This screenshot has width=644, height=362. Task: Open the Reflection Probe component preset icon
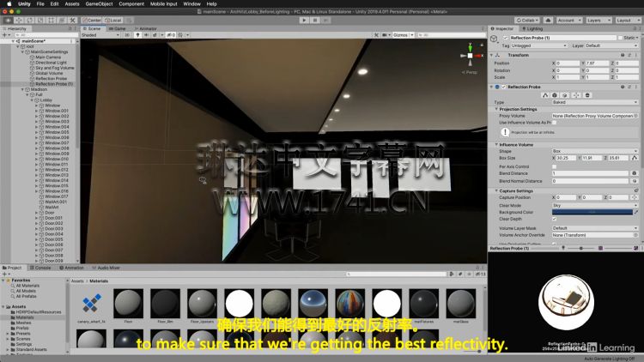(629, 87)
